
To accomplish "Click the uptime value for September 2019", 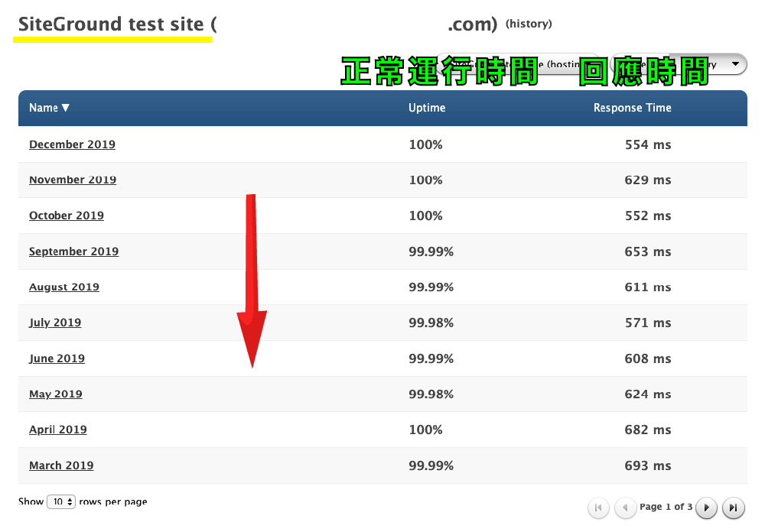I will 431,251.
